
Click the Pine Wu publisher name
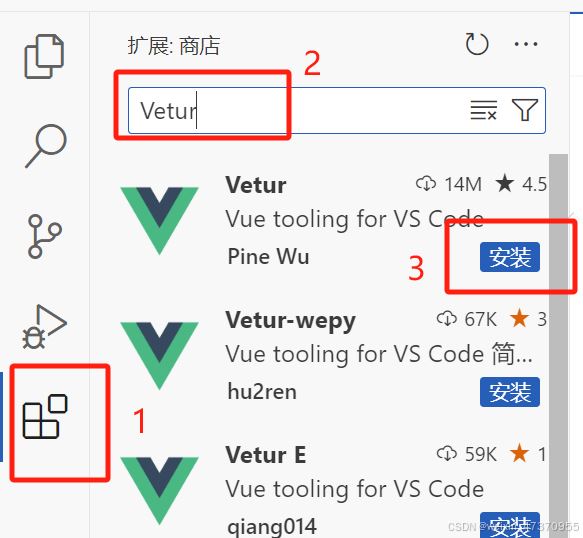point(268,257)
